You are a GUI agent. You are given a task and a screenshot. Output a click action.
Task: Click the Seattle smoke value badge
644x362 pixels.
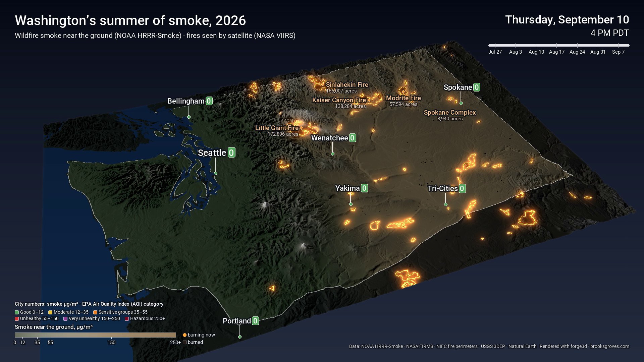pyautogui.click(x=231, y=153)
